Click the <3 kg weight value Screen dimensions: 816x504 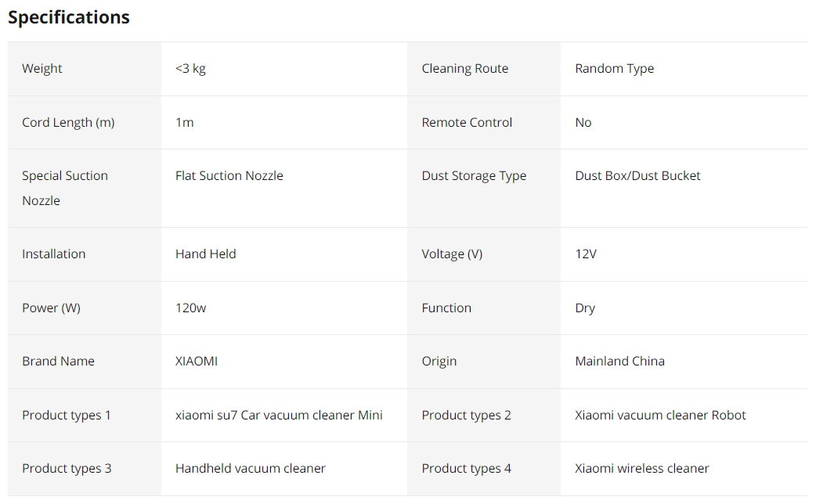[x=190, y=69]
